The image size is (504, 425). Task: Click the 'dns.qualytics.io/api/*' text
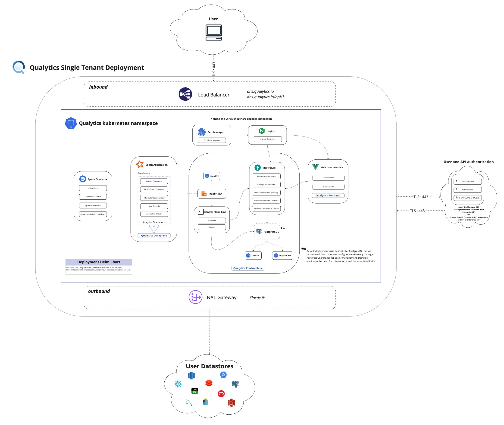pyautogui.click(x=265, y=97)
